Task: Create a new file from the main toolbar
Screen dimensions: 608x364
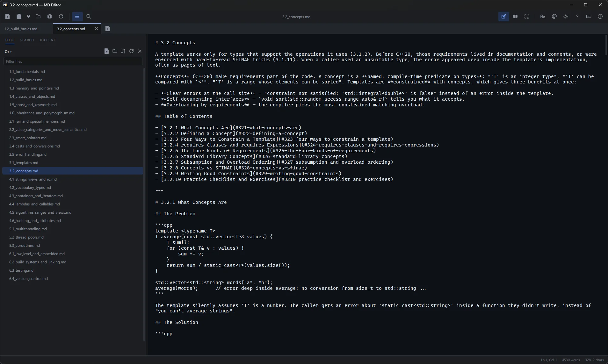Action: [x=8, y=17]
